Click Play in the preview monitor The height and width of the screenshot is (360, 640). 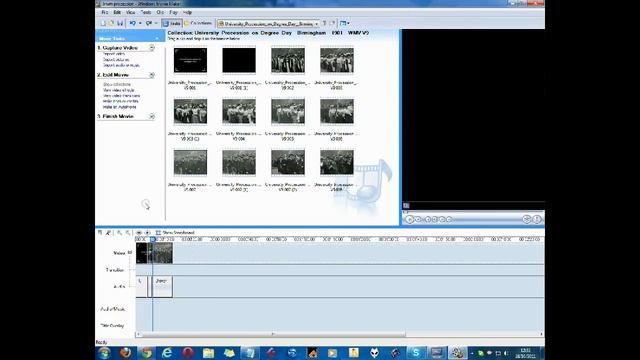pyautogui.click(x=409, y=220)
